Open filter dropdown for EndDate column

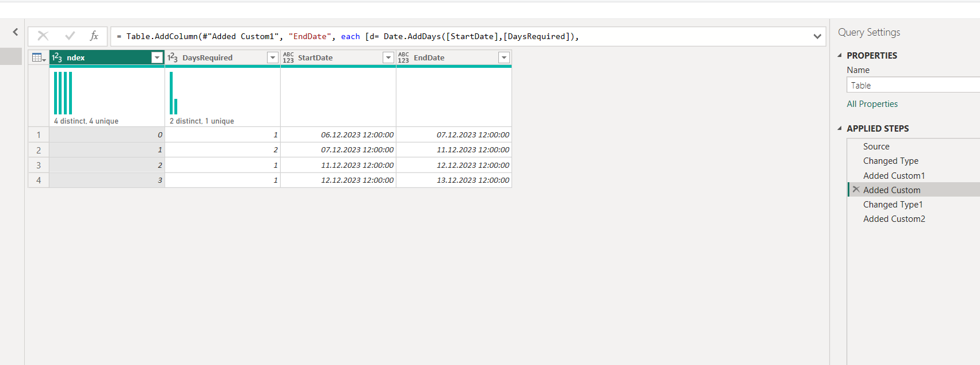[x=504, y=57]
